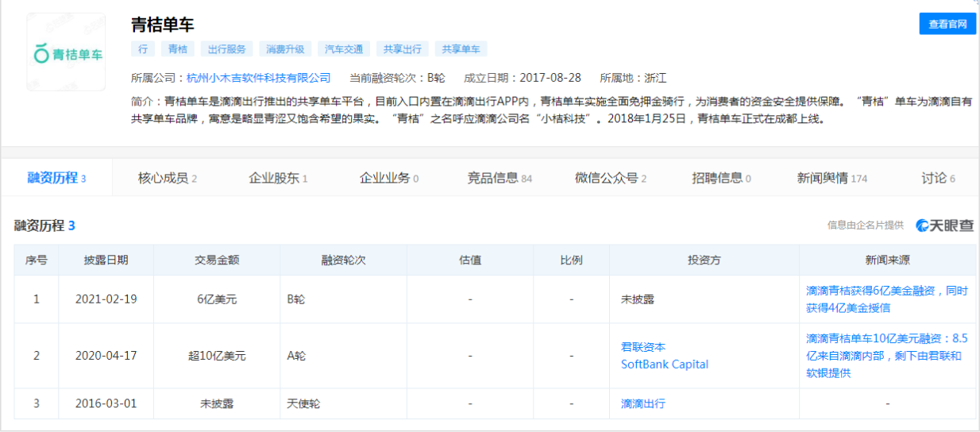Open news link 滴滴青桔单车10亿美元融资

(x=887, y=356)
